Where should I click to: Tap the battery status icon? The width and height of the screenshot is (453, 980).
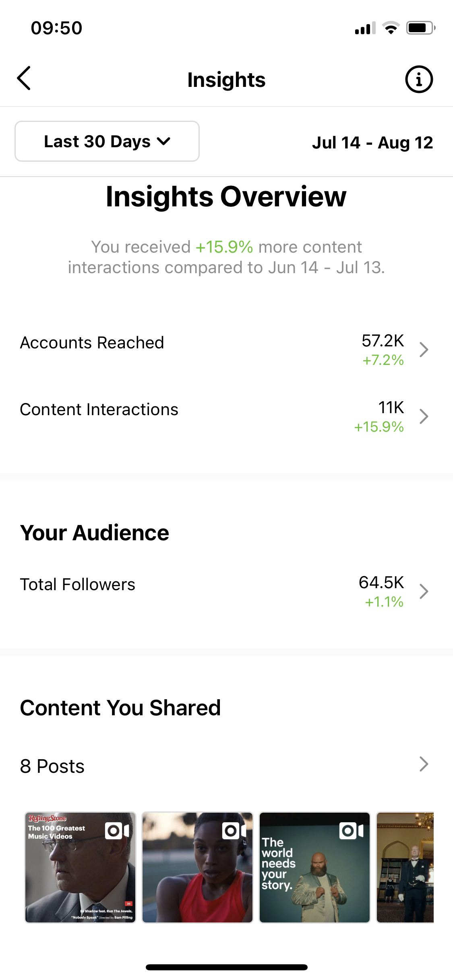[420, 28]
